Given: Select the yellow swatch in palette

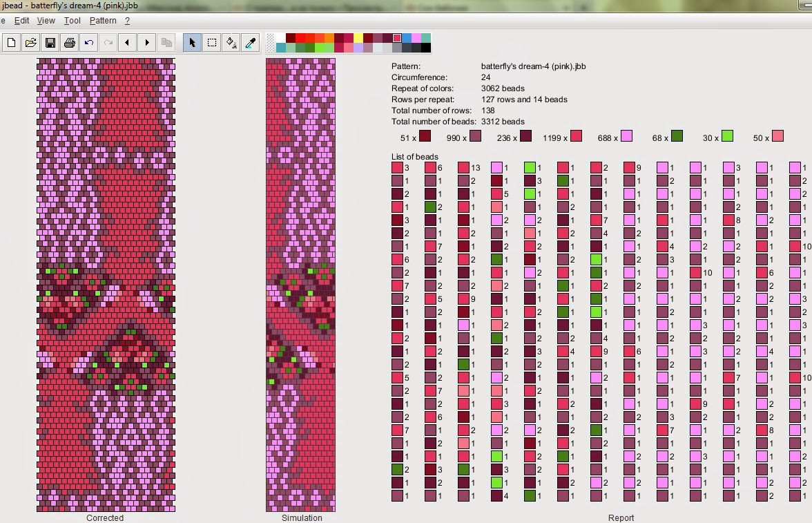Looking at the screenshot, I should 358,38.
